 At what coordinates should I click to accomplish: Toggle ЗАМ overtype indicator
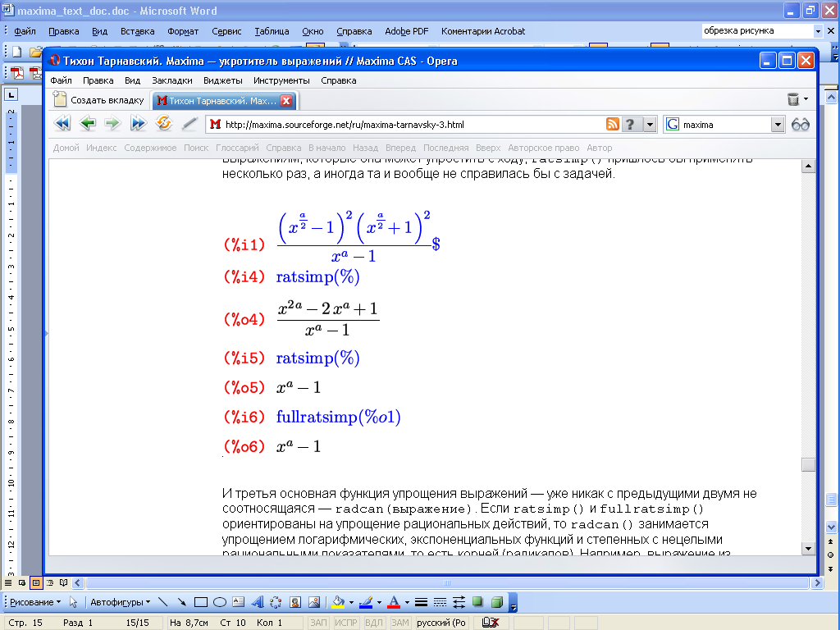point(399,623)
